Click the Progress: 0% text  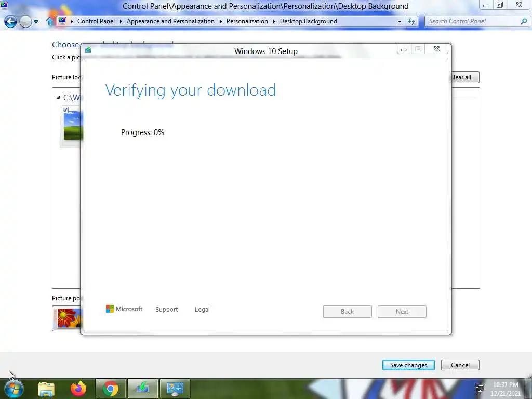click(142, 132)
